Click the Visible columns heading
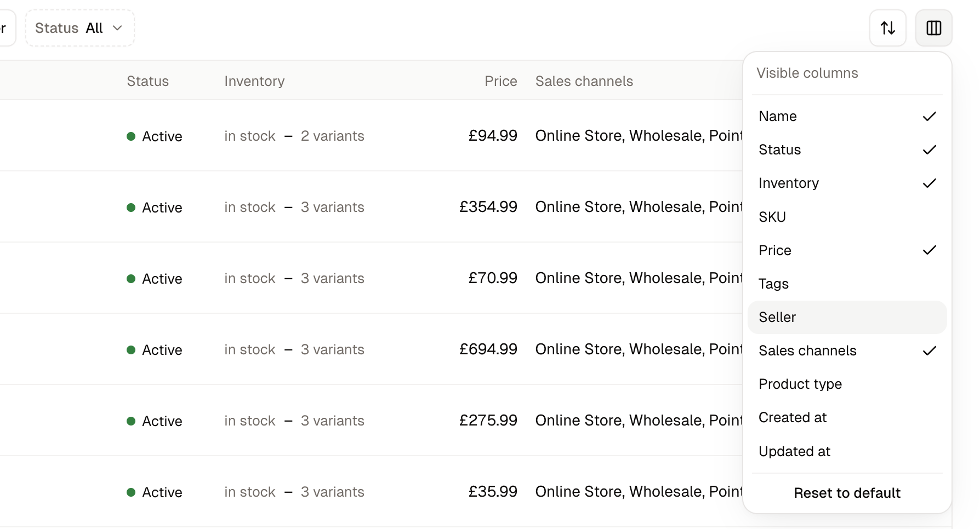 pyautogui.click(x=807, y=73)
